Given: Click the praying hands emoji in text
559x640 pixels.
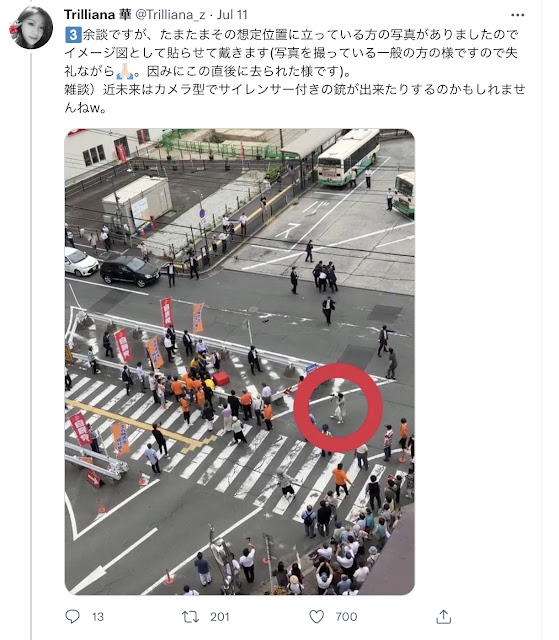Looking at the screenshot, I should coord(125,72).
